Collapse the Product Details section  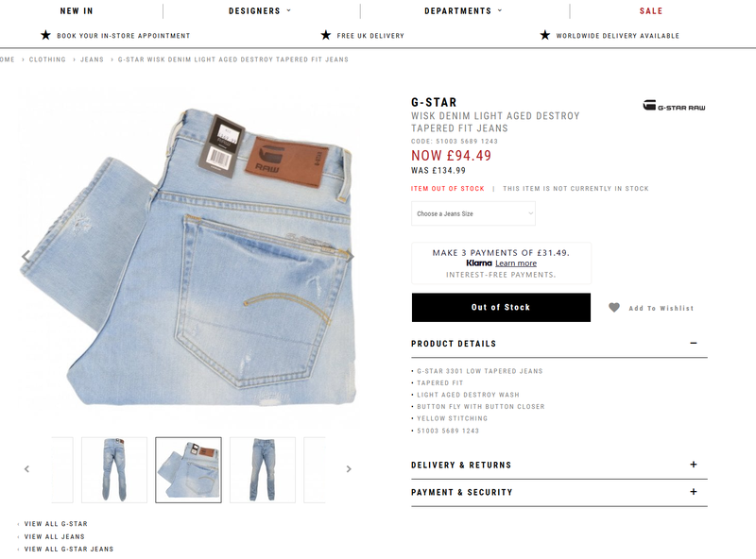694,343
